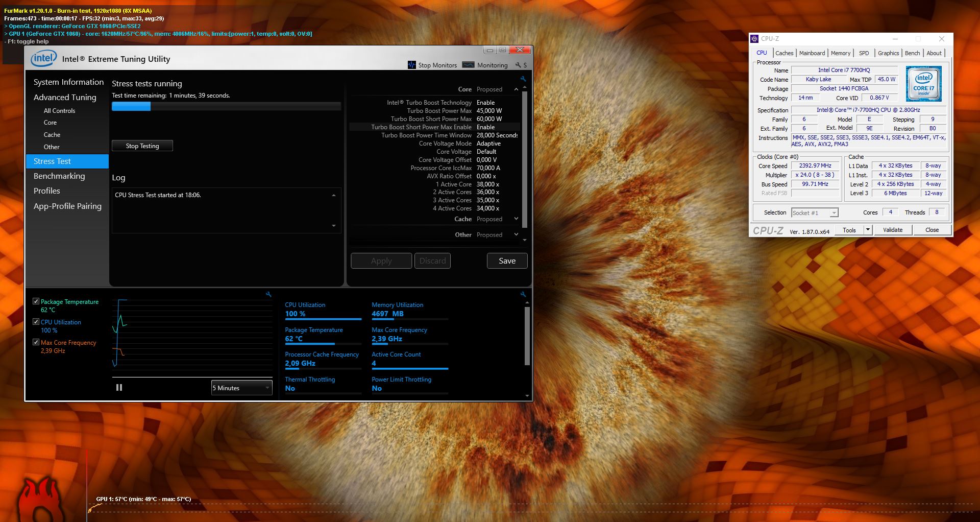The height and width of the screenshot is (522, 980).
Task: Click the FurMark flame logo
Action: [x=40, y=500]
